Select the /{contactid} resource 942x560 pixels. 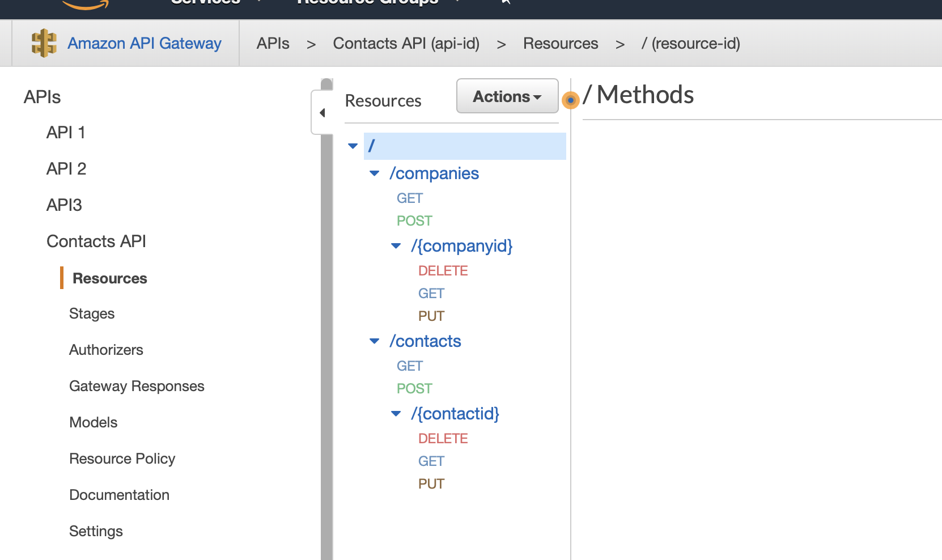tap(455, 414)
